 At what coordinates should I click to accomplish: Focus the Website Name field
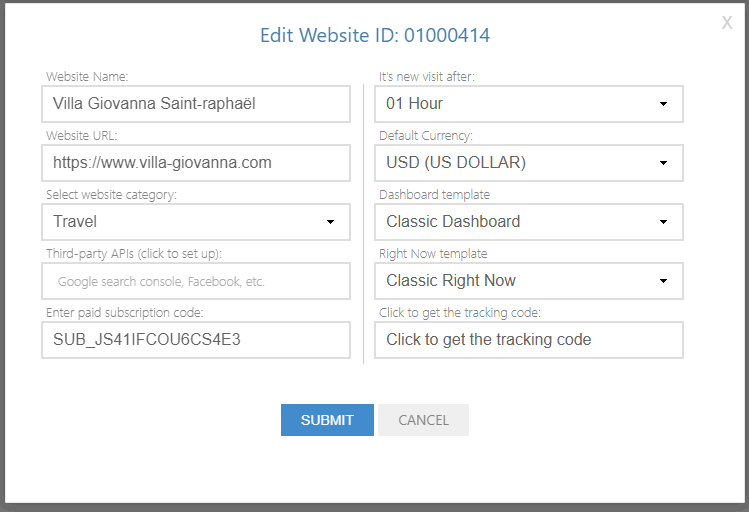click(196, 104)
